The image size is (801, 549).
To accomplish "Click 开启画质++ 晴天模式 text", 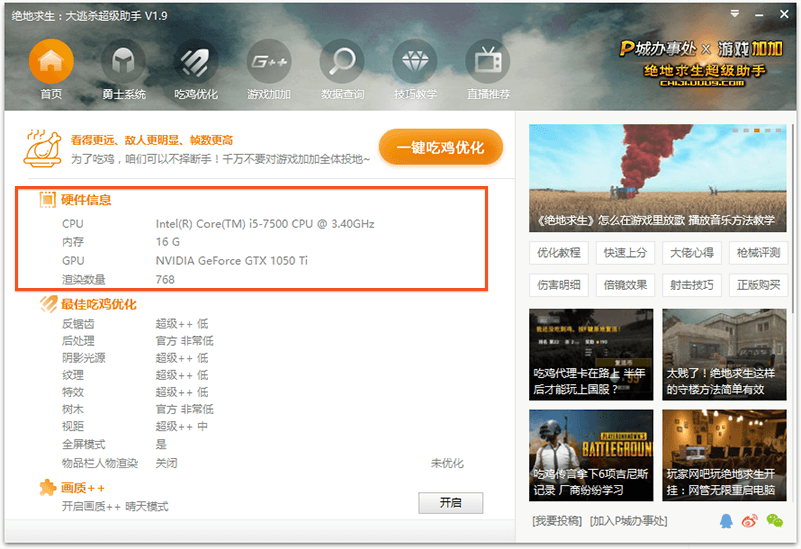I will (115, 506).
